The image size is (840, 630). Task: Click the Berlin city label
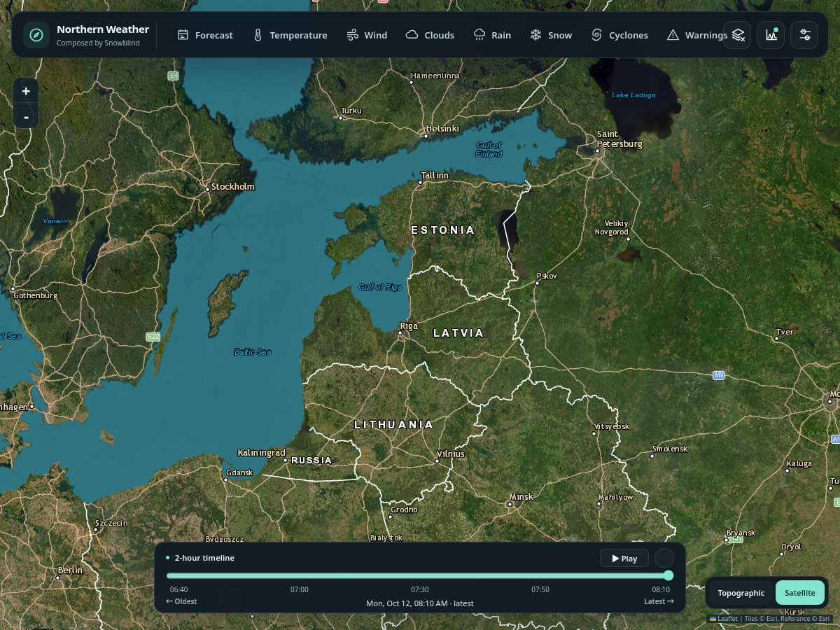70,570
